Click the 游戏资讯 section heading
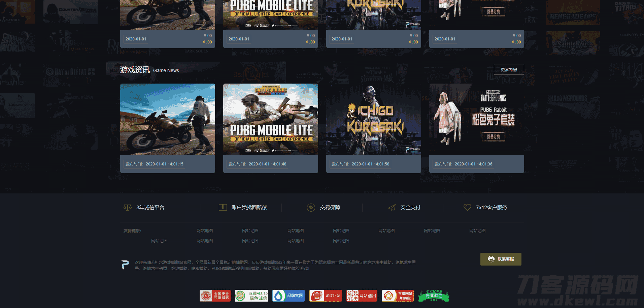The image size is (644, 308). click(135, 70)
